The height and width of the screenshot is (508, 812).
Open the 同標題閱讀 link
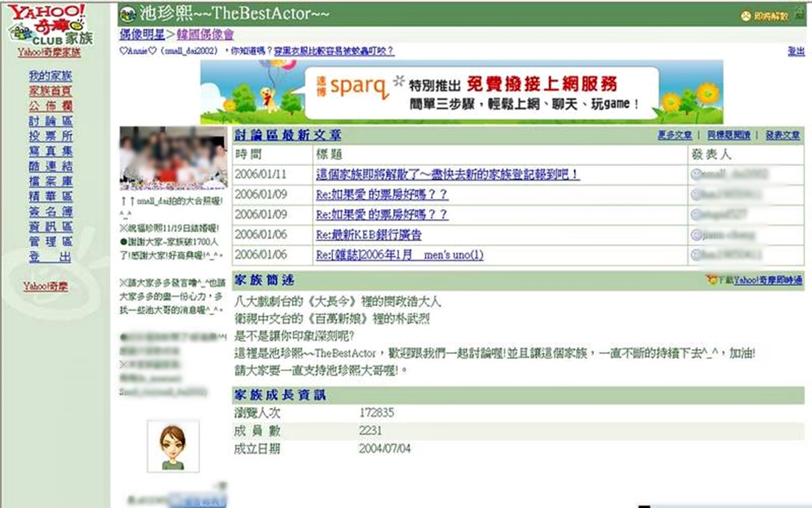click(728, 135)
